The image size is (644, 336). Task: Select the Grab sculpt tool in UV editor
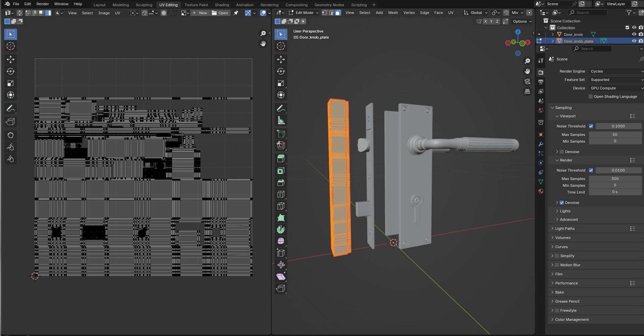[11, 135]
